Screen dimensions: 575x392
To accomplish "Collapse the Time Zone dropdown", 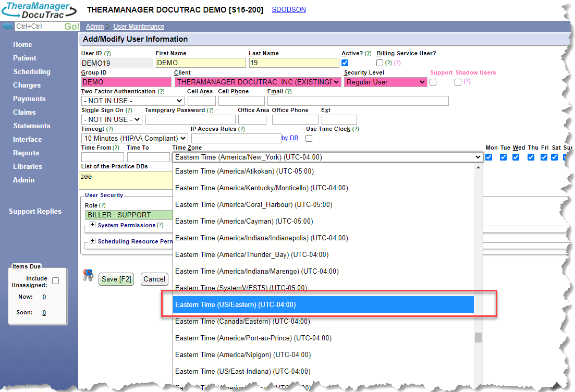I will point(328,157).
